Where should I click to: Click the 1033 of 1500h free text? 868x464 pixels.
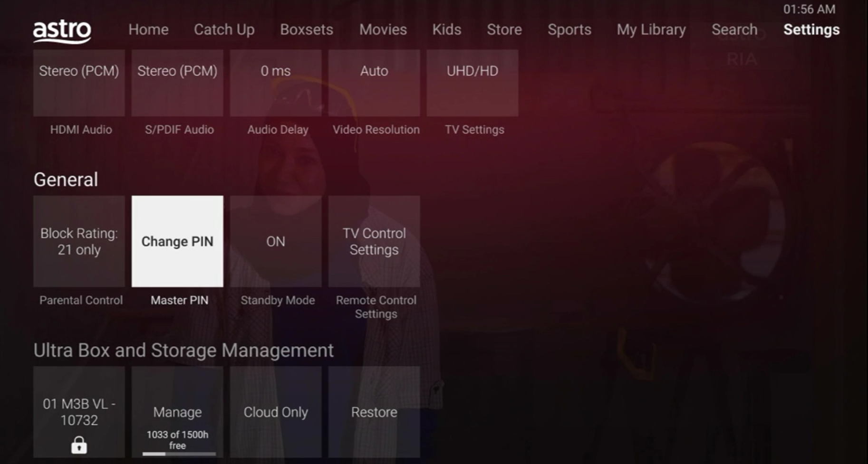pyautogui.click(x=177, y=440)
